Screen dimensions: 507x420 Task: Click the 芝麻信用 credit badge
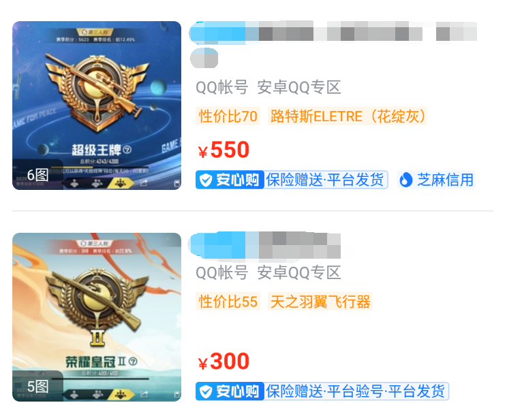click(x=436, y=180)
